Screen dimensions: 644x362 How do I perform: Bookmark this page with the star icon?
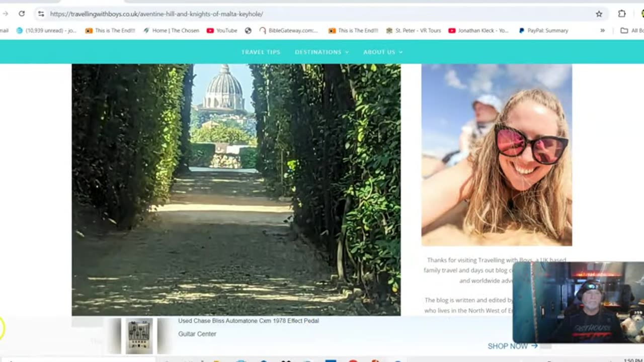[599, 14]
